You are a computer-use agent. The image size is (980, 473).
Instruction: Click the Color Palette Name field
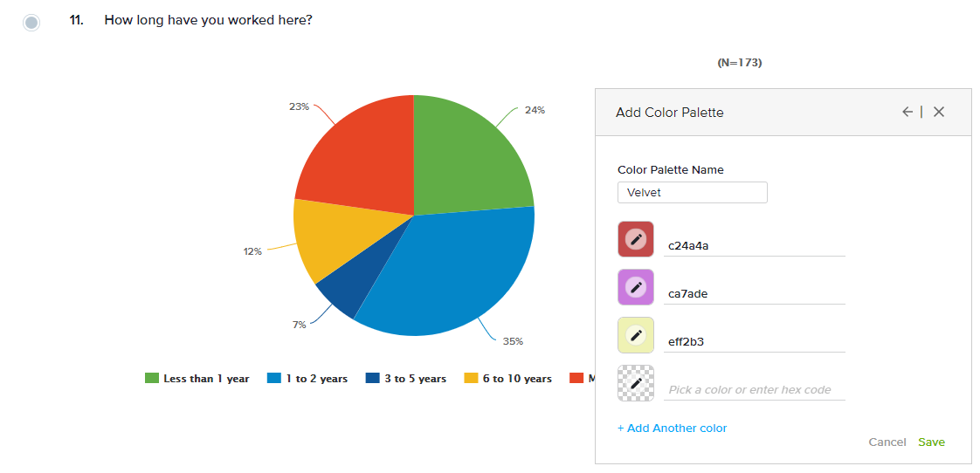pos(692,193)
